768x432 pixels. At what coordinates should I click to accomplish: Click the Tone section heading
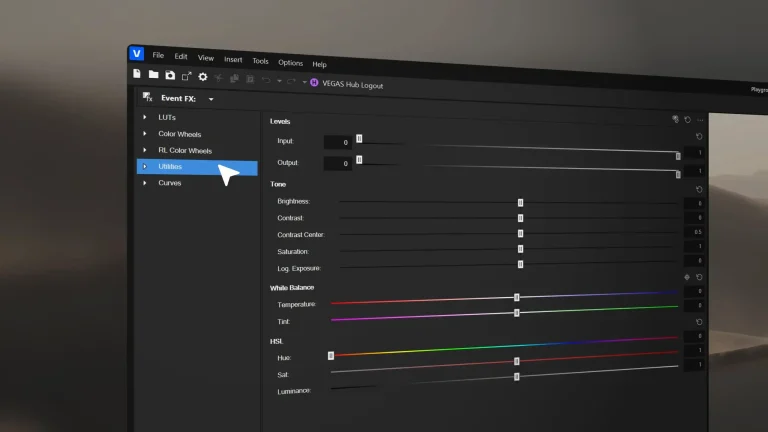tap(278, 184)
